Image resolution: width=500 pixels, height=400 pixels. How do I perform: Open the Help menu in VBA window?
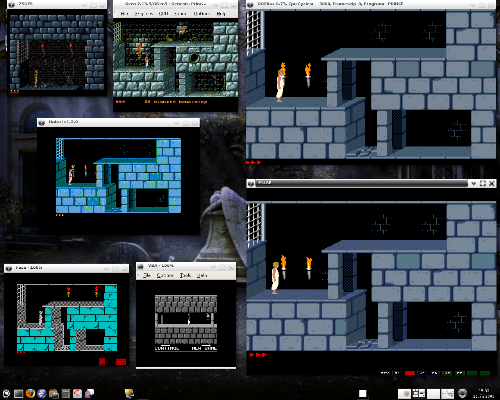(202, 275)
